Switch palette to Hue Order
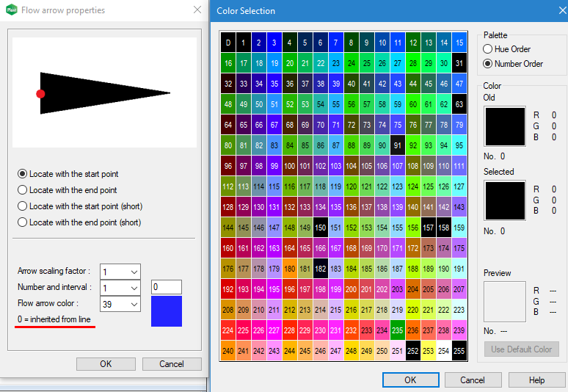 pos(488,48)
